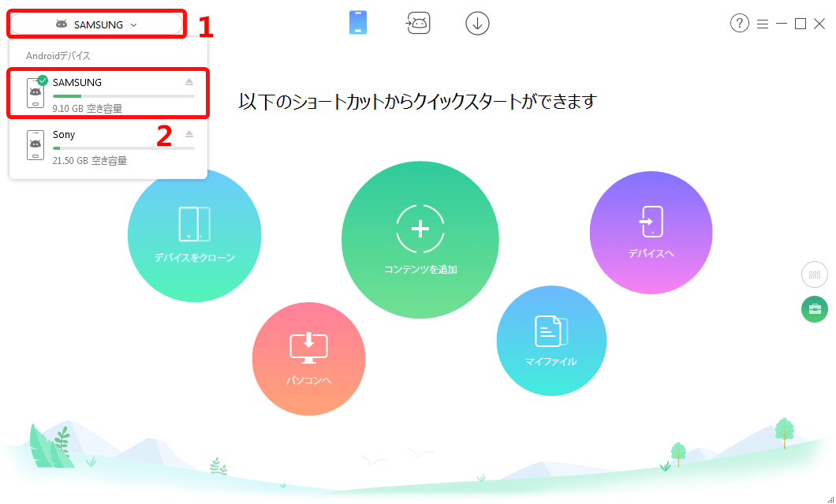Click パソコンへ shortcut circle
Screen dimensions: 836x504
[x=308, y=359]
